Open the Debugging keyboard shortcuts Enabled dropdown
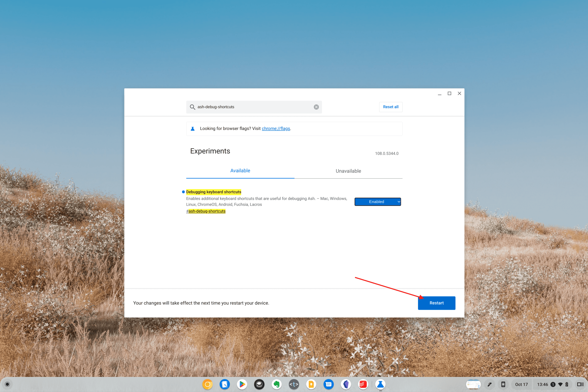The image size is (588, 392). point(378,202)
